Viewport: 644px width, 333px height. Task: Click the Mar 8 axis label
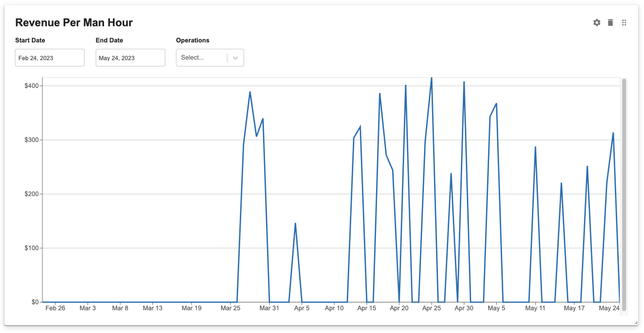point(120,308)
